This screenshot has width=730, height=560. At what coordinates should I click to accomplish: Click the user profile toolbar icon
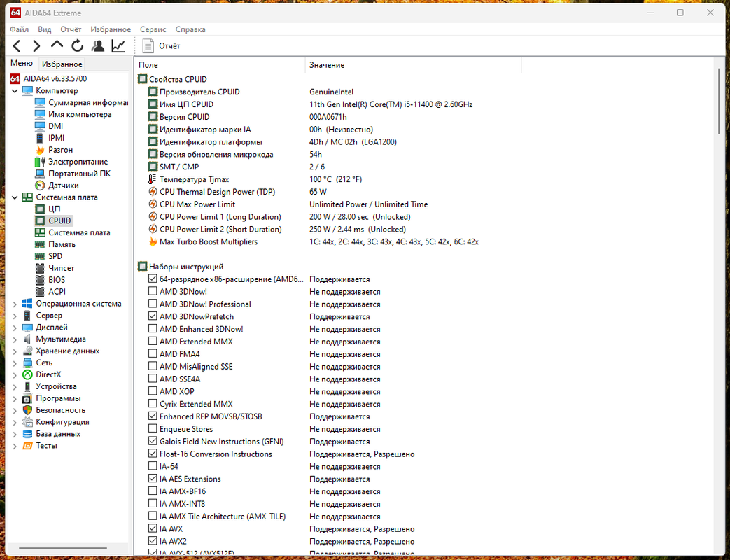(98, 45)
